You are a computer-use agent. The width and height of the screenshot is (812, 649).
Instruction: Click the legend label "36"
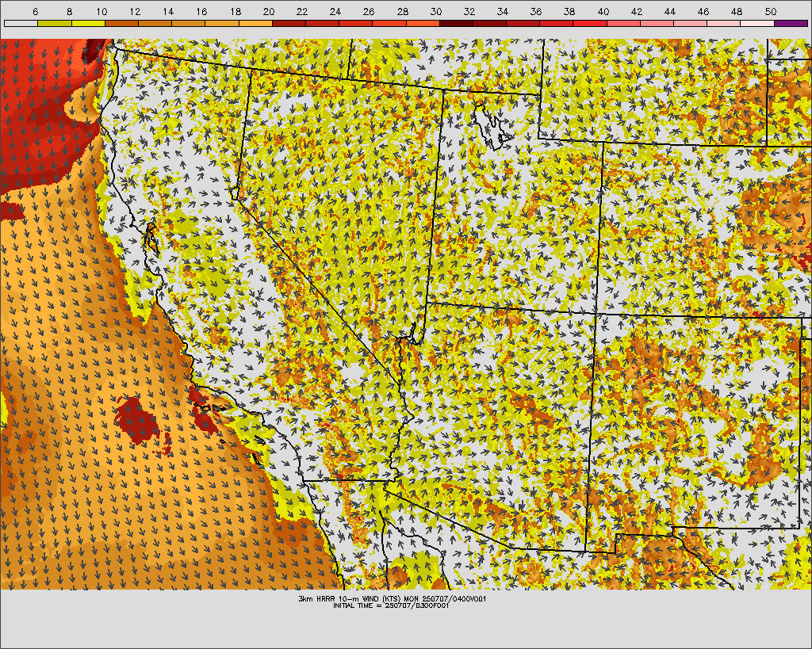(536, 11)
